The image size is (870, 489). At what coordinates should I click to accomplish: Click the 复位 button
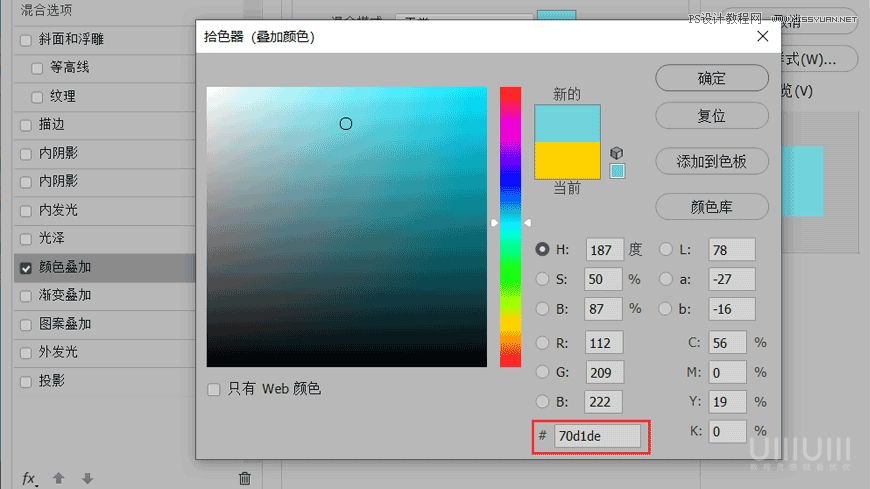point(712,116)
